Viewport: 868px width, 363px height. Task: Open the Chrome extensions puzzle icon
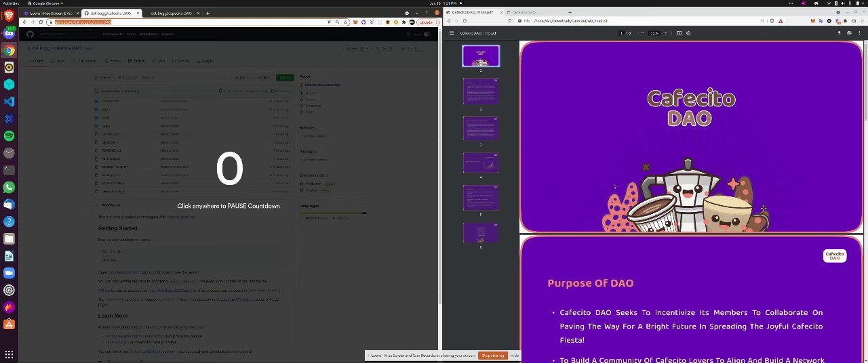(403, 22)
